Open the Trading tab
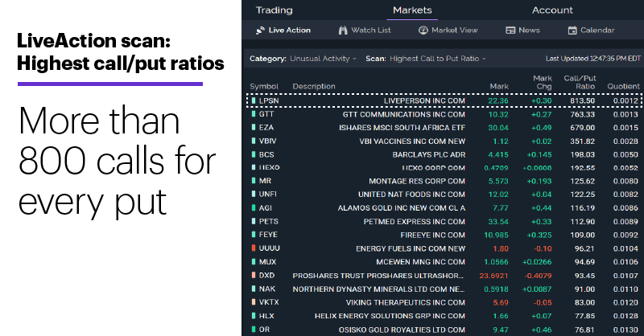This screenshot has width=644, height=336. pyautogui.click(x=274, y=10)
